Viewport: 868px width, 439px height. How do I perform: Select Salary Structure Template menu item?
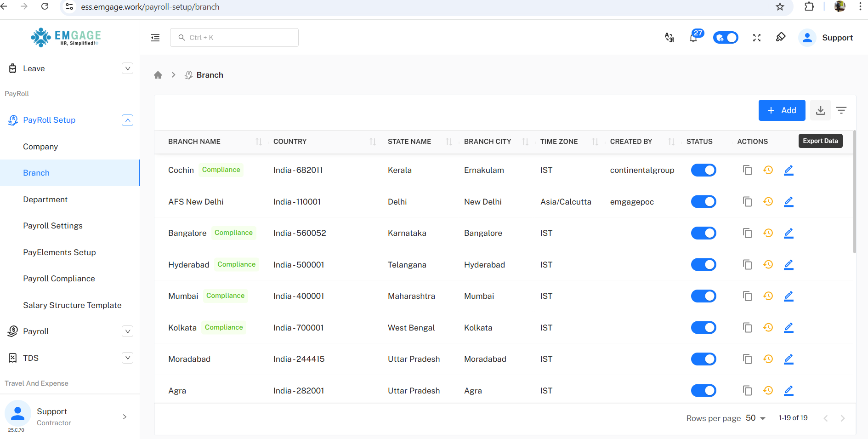(x=72, y=305)
